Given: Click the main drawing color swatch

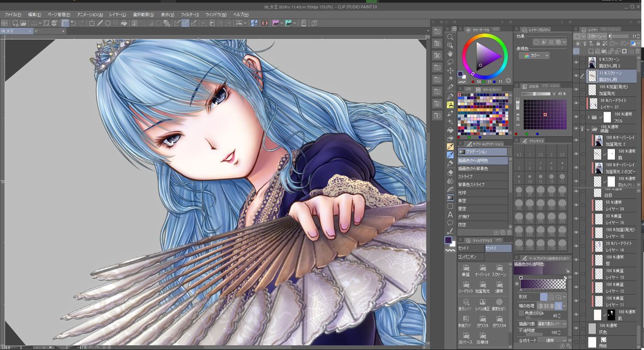Looking at the screenshot, I should click(x=448, y=240).
